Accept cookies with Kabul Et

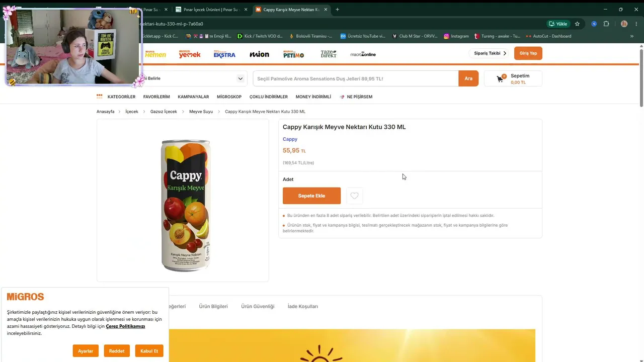click(149, 351)
